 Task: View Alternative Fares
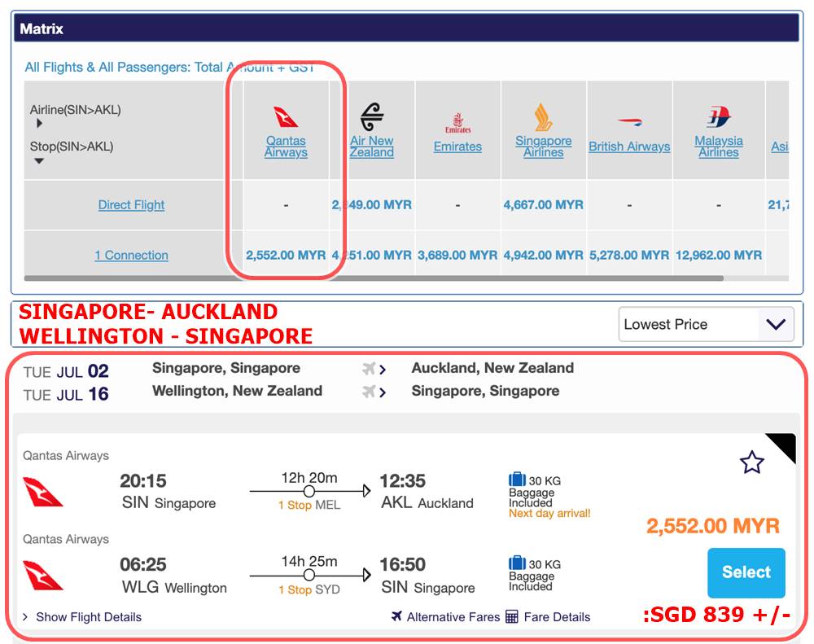(453, 617)
